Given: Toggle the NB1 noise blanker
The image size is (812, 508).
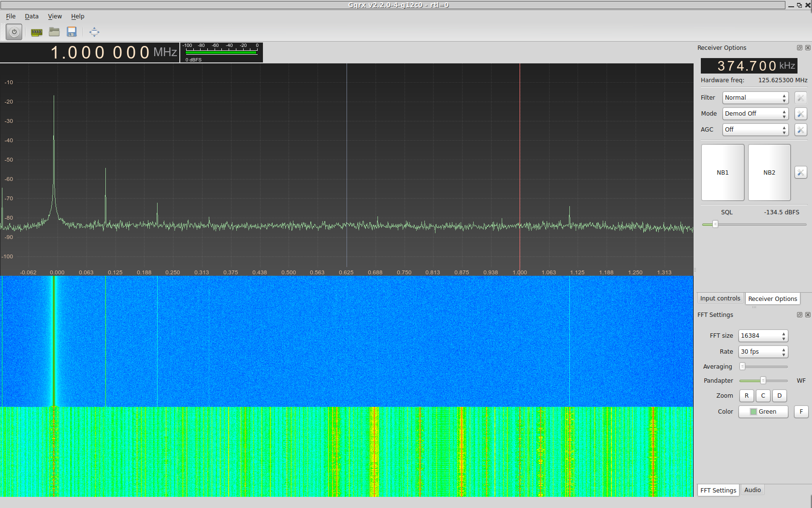Looking at the screenshot, I should click(x=723, y=173).
